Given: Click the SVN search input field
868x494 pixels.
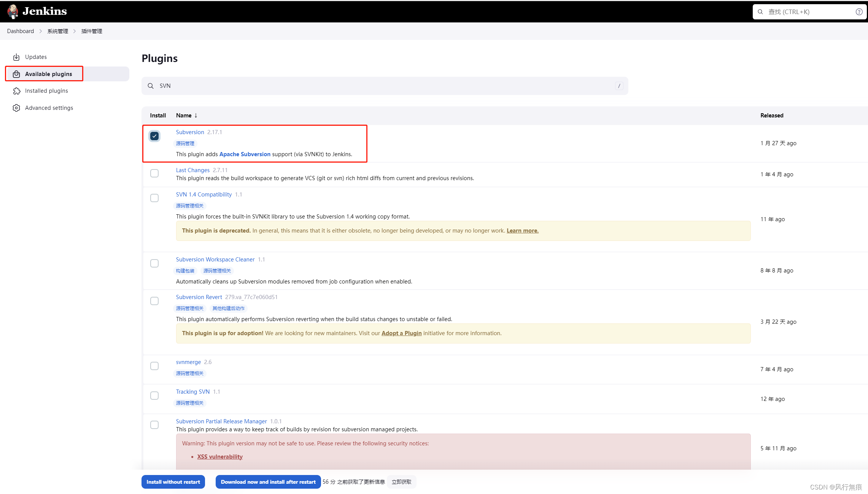Looking at the screenshot, I should (x=385, y=85).
